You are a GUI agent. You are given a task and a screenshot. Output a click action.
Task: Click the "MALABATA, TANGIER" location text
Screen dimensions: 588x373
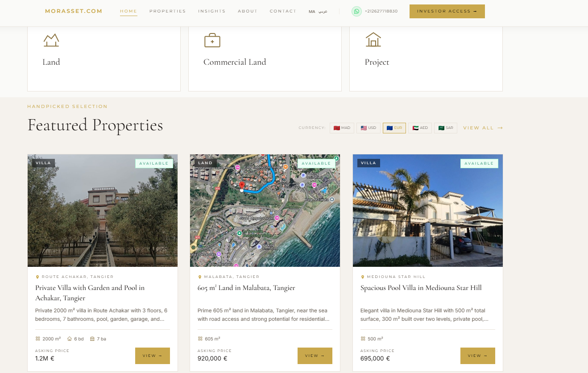click(x=232, y=277)
